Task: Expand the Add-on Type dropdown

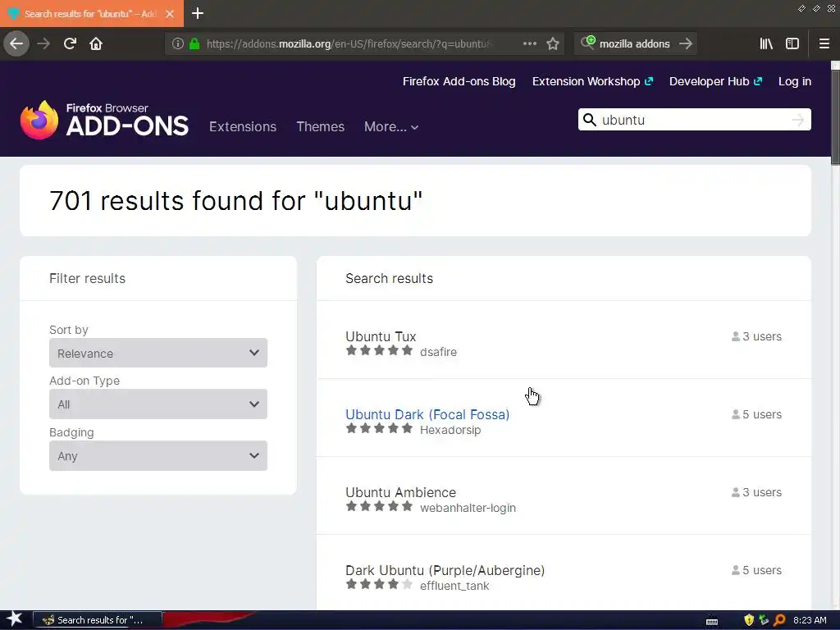Action: (158, 404)
